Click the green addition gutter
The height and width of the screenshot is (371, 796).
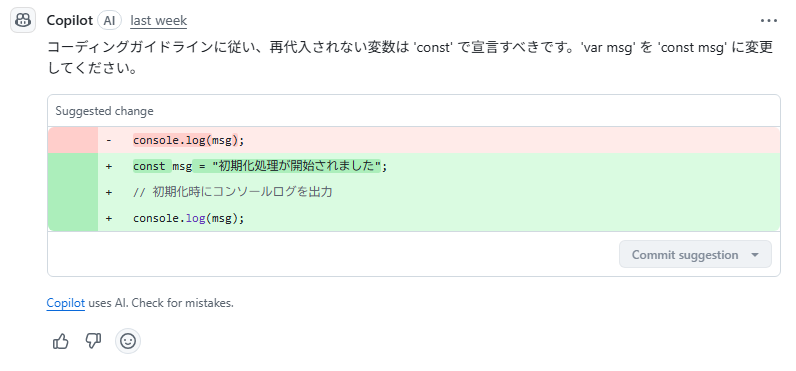73,192
